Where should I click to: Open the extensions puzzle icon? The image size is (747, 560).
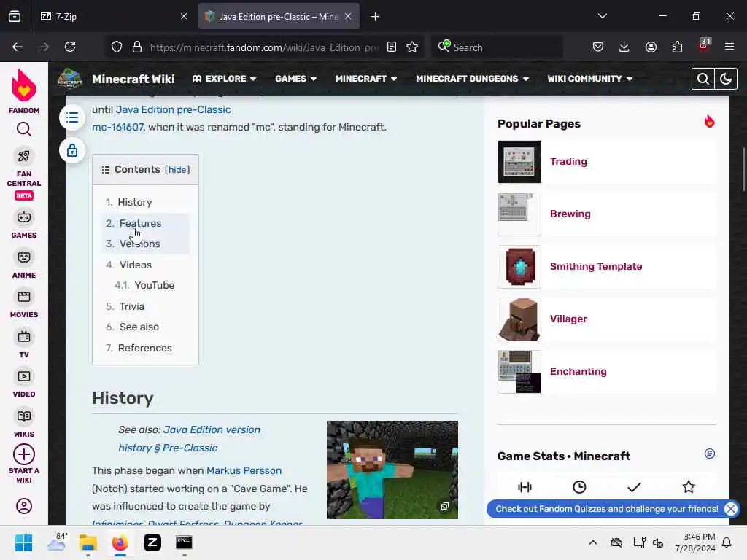point(677,47)
